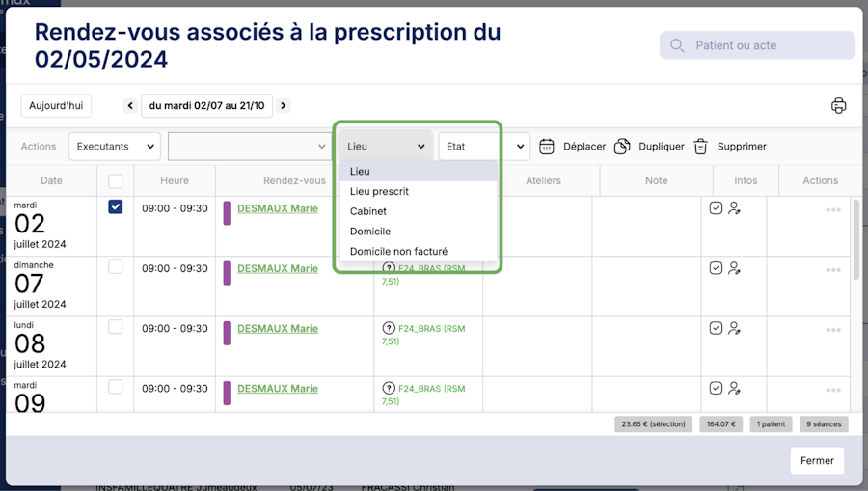Click the Déplacer calendar icon
Screen dimensions: 868x491
547,147
